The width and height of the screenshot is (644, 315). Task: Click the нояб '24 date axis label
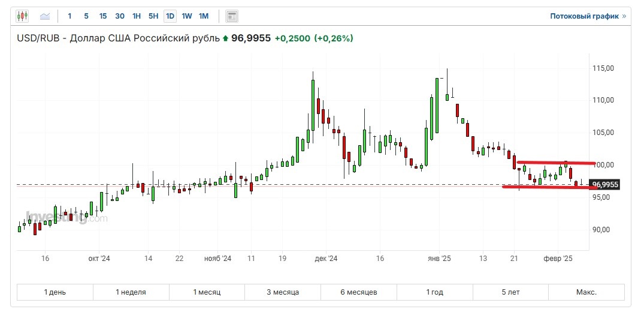[217, 258]
